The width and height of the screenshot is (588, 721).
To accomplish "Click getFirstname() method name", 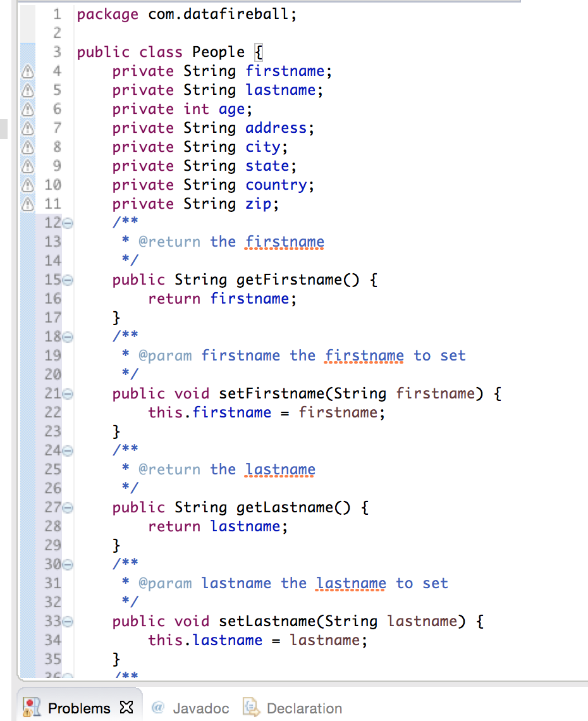I will tap(298, 280).
